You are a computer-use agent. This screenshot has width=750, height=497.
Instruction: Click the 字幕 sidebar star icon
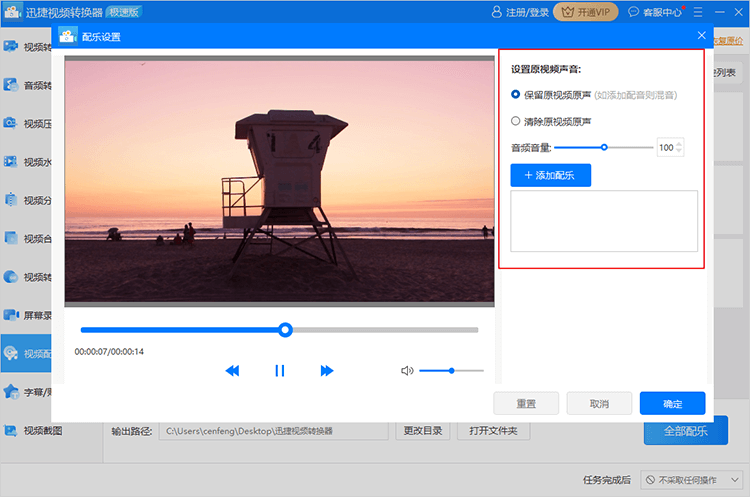click(x=13, y=392)
